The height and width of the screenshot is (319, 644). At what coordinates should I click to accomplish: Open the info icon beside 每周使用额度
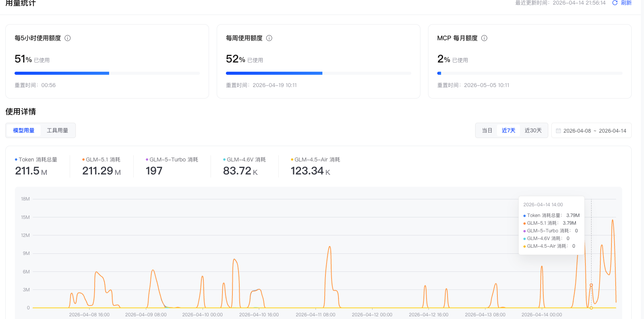(x=269, y=38)
